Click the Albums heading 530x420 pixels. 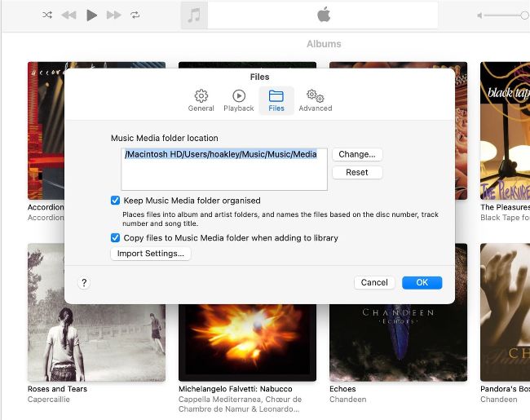[x=324, y=44]
